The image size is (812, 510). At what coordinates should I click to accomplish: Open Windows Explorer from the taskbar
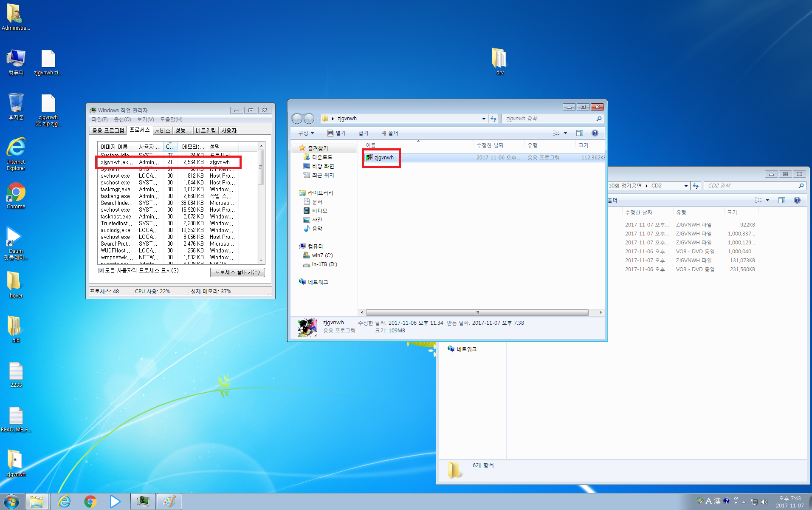tap(37, 501)
